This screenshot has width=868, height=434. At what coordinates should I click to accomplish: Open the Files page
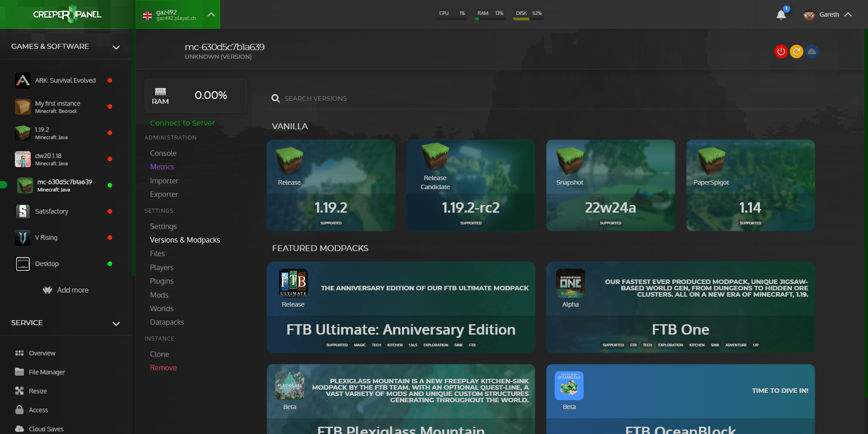[157, 253]
